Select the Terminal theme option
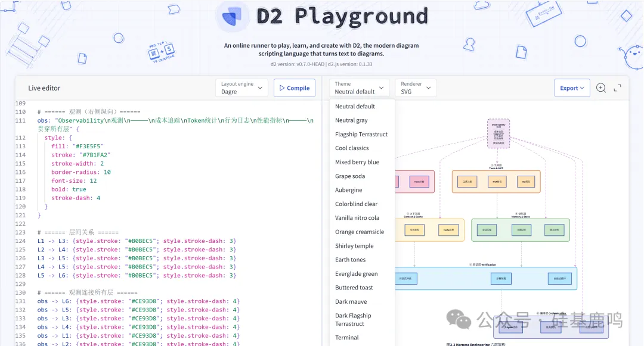This screenshot has width=644, height=346. [346, 338]
